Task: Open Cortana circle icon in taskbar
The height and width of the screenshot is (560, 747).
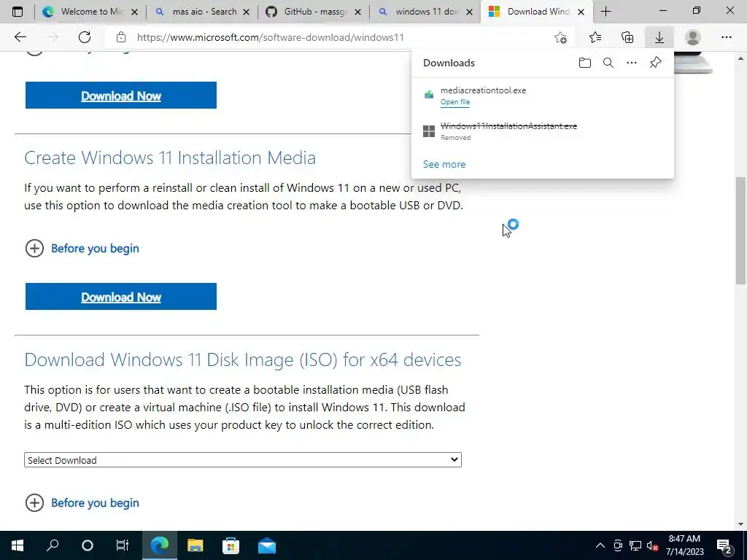Action: click(x=88, y=545)
